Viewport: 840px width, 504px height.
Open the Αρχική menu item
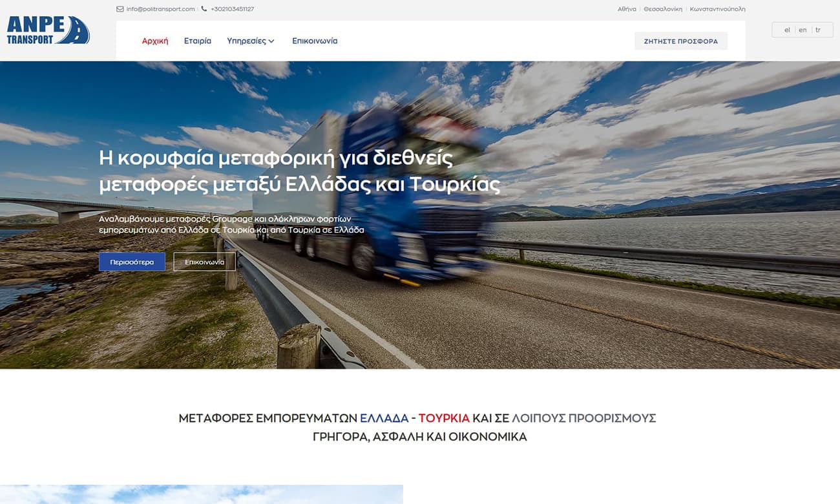155,41
